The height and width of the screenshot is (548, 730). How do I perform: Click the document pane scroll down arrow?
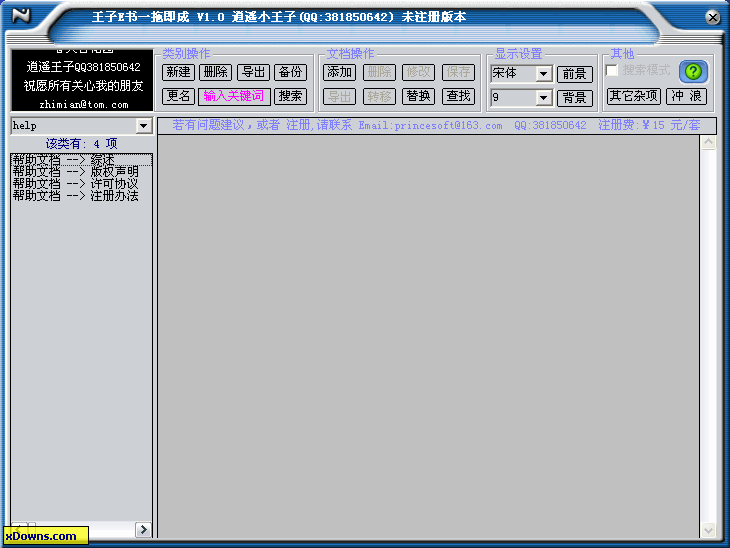coord(708,530)
